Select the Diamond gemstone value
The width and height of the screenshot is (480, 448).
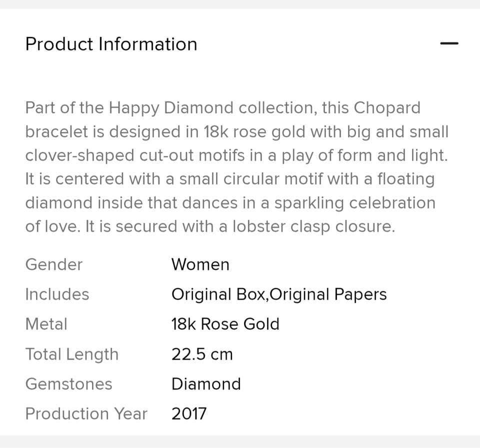coord(206,384)
